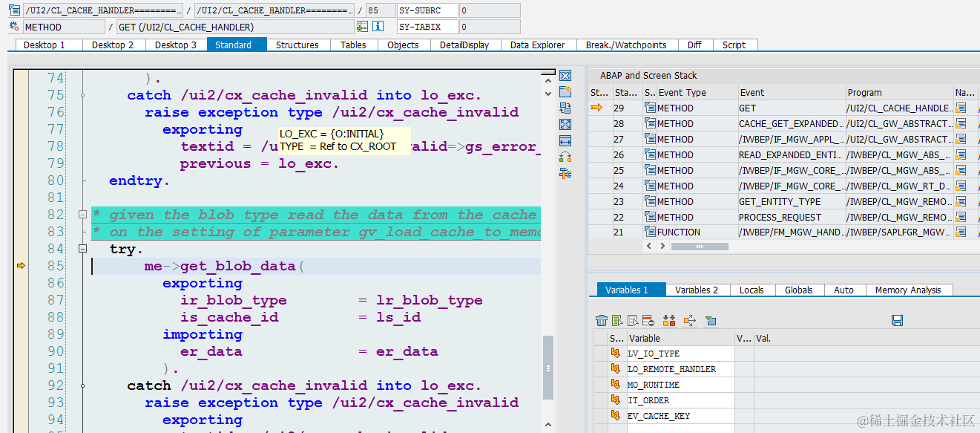Open the Objects tab
This screenshot has width=980, height=433.
pyautogui.click(x=403, y=45)
